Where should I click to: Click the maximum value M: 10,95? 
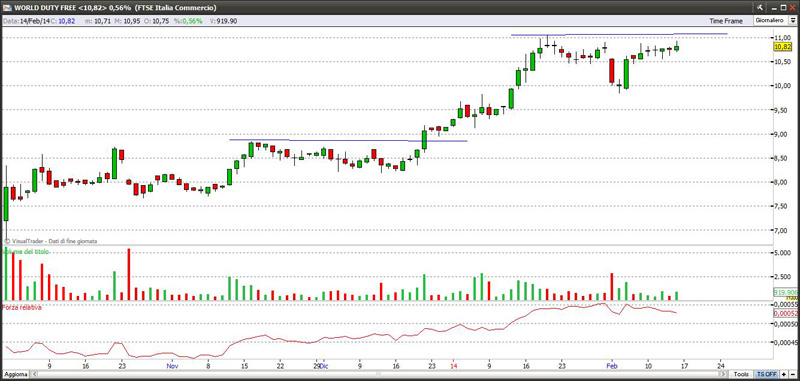pos(127,21)
